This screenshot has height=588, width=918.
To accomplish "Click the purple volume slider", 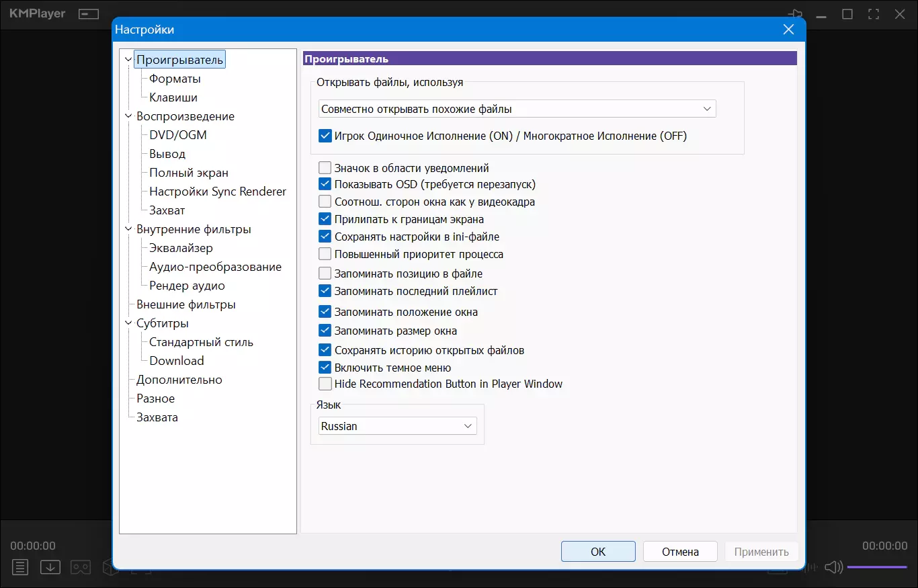I will pos(876,567).
